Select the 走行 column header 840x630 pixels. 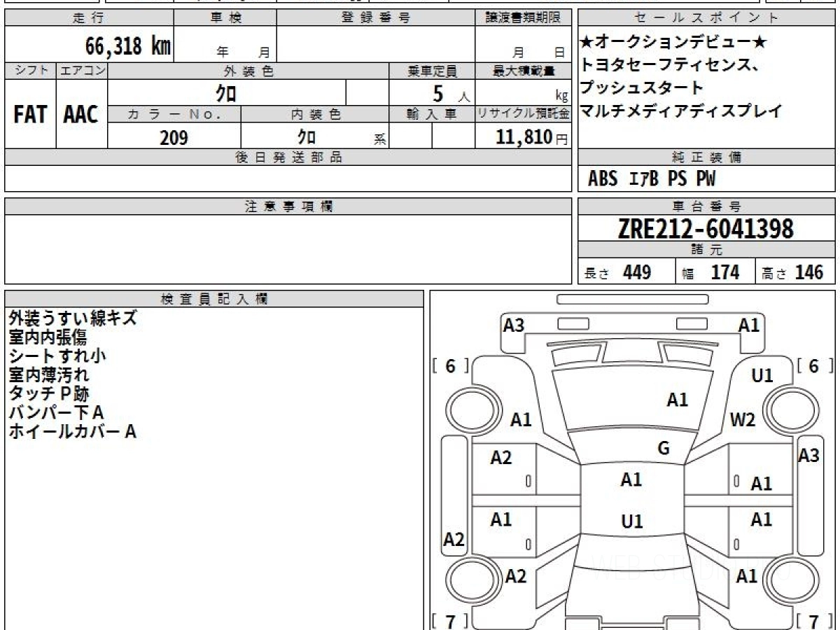(x=89, y=18)
